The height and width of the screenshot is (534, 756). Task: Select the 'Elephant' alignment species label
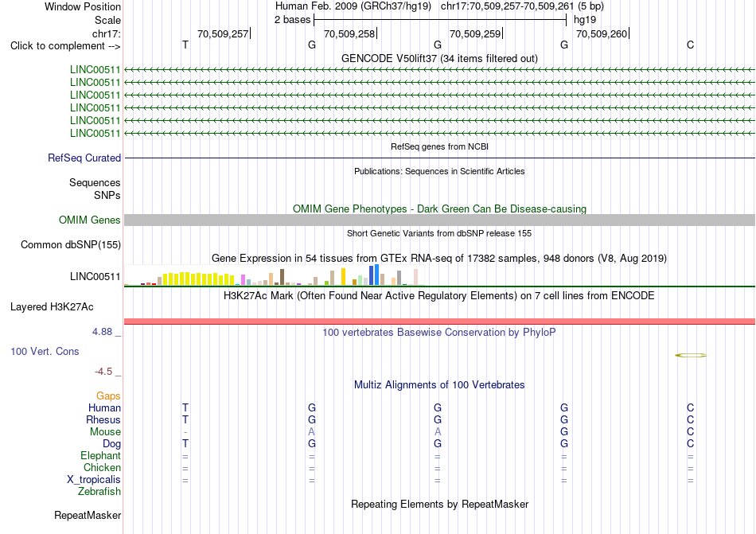click(x=100, y=455)
